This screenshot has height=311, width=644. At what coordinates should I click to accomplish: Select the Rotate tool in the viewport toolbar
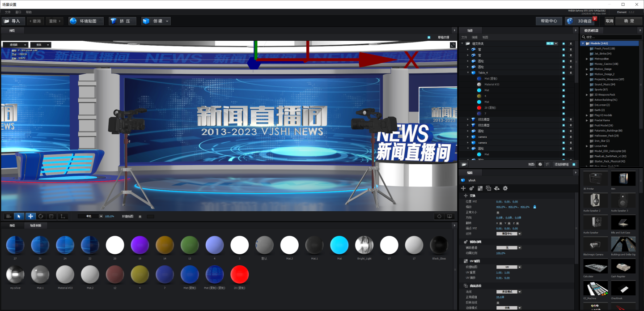[41, 216]
